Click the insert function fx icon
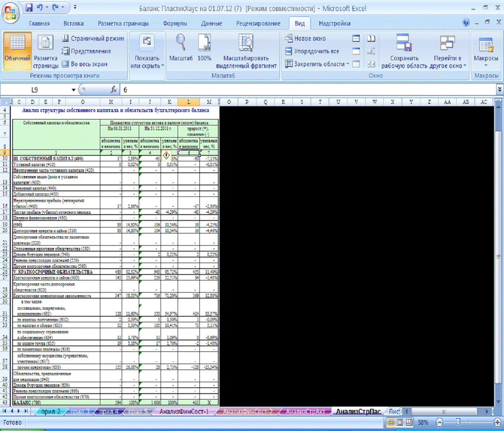 click(114, 90)
